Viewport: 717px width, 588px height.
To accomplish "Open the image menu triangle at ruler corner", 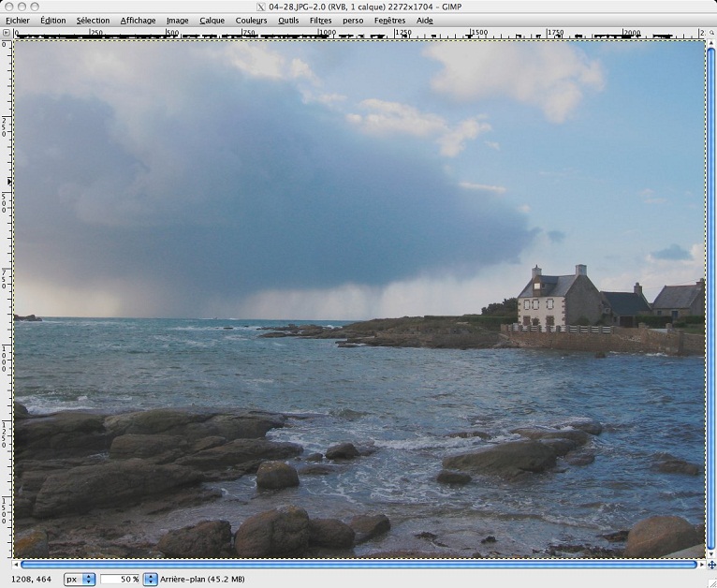I will 7,33.
